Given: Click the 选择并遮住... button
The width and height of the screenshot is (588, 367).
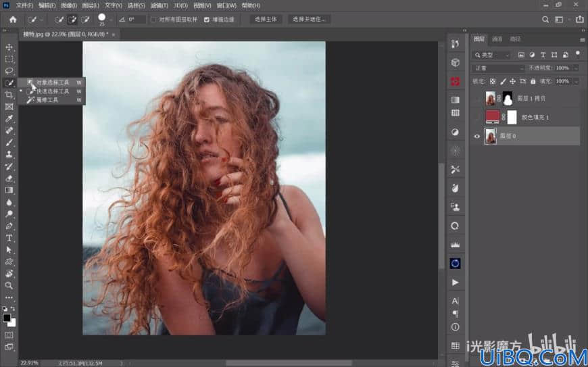Looking at the screenshot, I should click(309, 20).
